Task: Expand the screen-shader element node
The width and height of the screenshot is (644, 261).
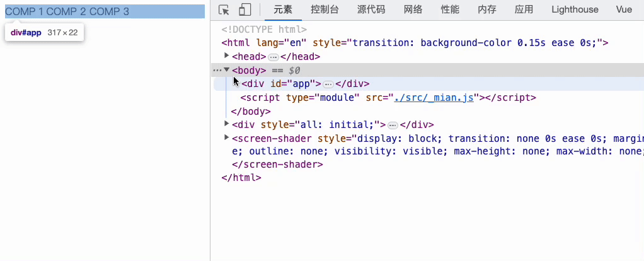Action: 226,137
